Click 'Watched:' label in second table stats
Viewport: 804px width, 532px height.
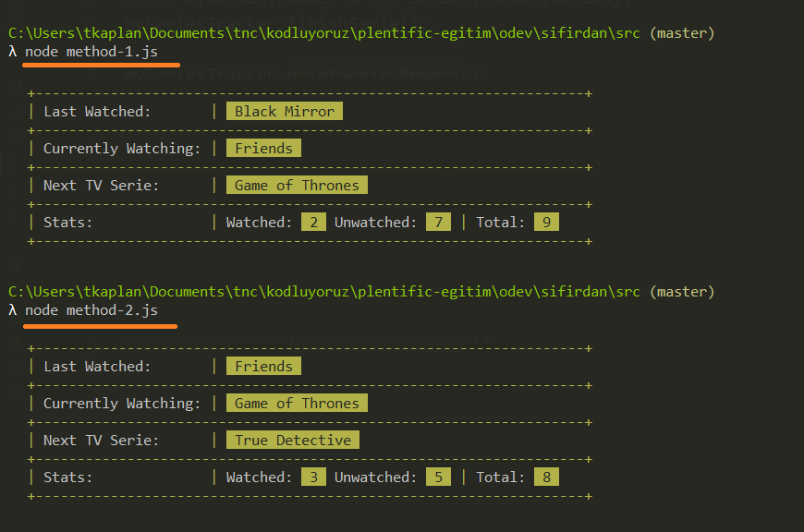point(259,477)
